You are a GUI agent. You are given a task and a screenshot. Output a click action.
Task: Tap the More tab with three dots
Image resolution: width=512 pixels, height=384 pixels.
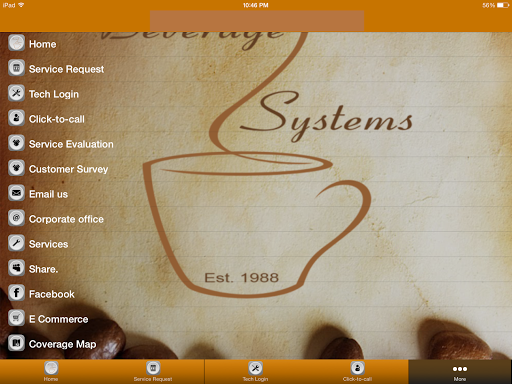[x=460, y=371]
